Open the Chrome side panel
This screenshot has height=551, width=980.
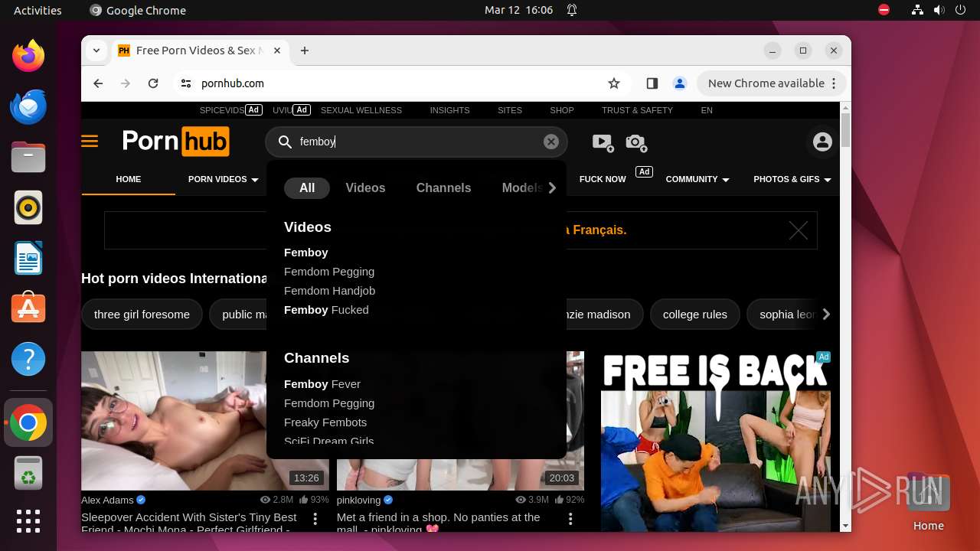coord(652,83)
